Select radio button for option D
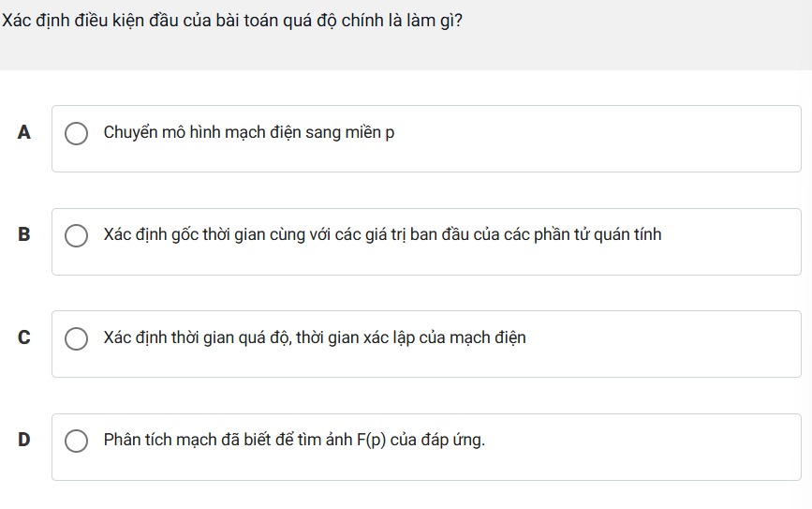The height and width of the screenshot is (509, 812). coord(76,441)
